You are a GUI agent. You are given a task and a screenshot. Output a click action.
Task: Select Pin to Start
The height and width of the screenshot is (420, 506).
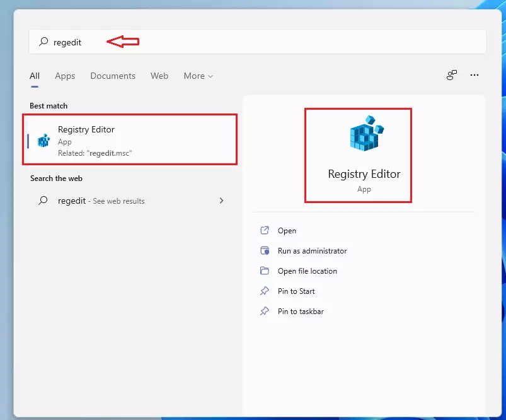(x=296, y=291)
